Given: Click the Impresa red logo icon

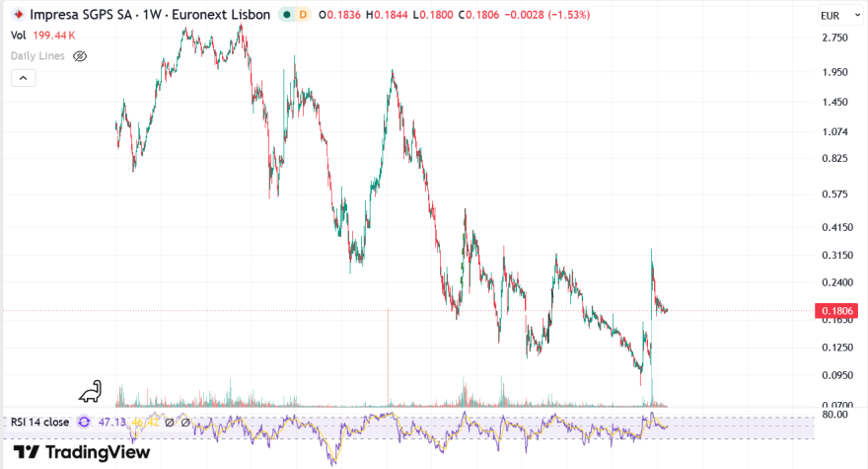Looking at the screenshot, I should point(19,15).
